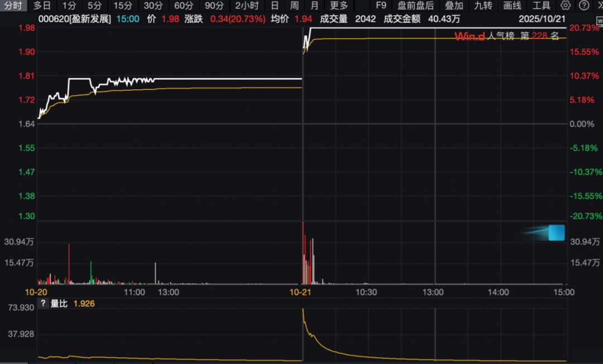Screen dimensions: 603x364
Task: Switch to 日 daily K-line
Action: (274, 6)
